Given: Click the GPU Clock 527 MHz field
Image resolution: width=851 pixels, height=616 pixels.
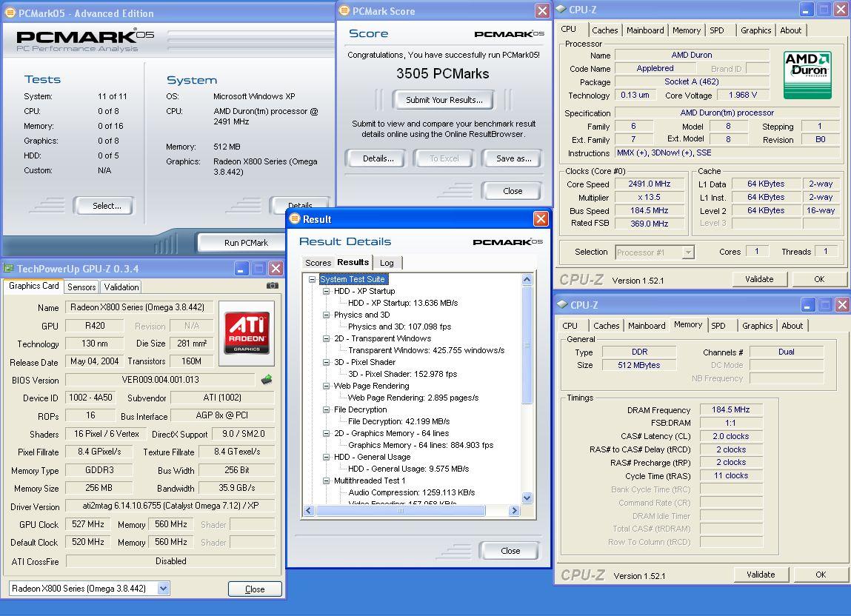Looking at the screenshot, I should [88, 524].
